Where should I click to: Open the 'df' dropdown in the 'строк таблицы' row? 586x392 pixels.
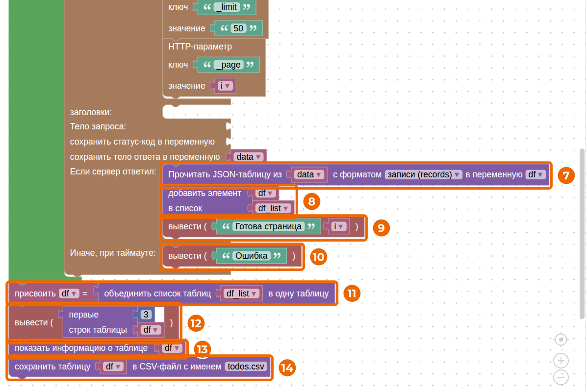click(x=151, y=330)
